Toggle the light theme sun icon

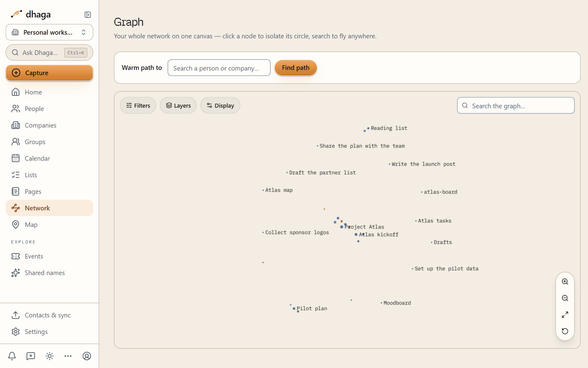(50, 356)
